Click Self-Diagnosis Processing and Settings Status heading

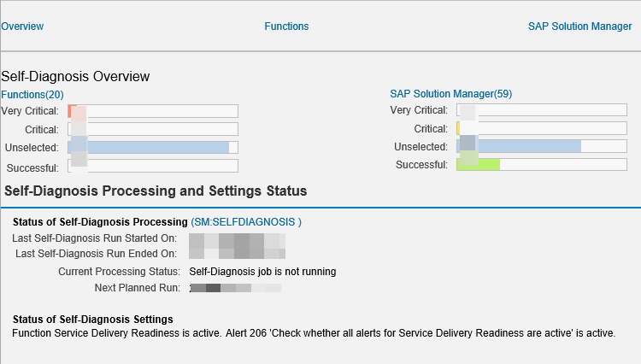pyautogui.click(x=156, y=191)
